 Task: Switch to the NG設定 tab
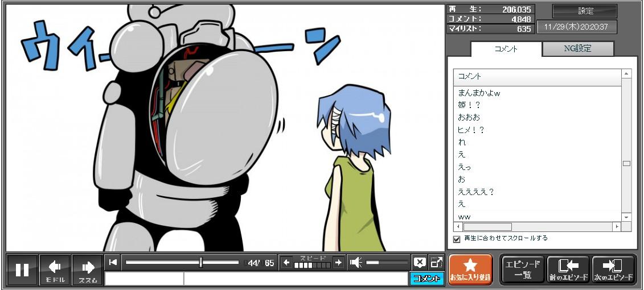click(577, 49)
